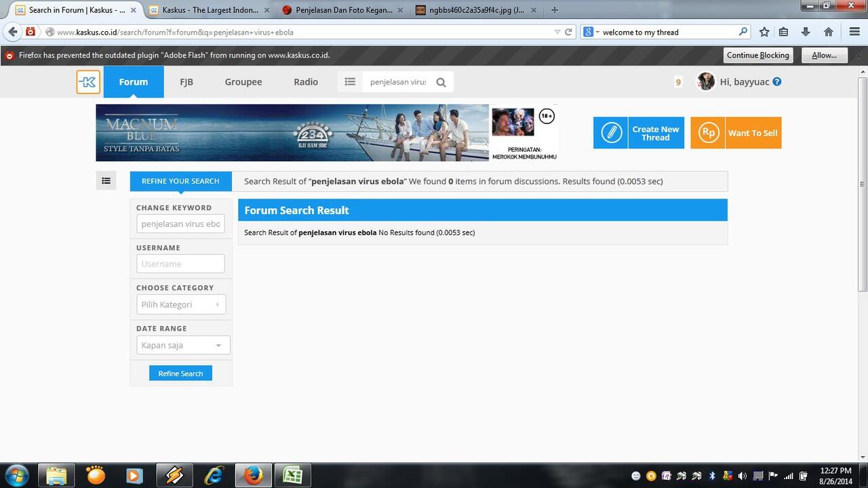Bookmark this page with star icon

point(764,32)
